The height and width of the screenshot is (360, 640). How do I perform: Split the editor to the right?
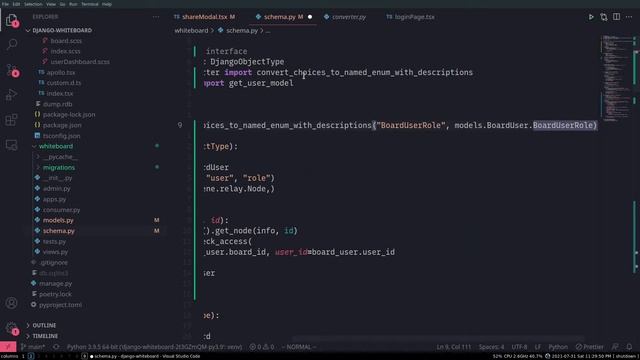(x=616, y=17)
